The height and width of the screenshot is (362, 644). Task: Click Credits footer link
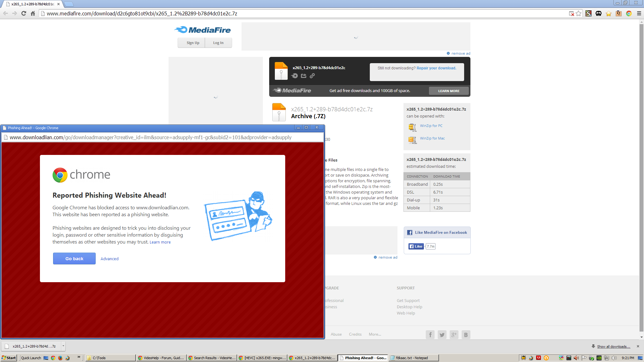[355, 334]
